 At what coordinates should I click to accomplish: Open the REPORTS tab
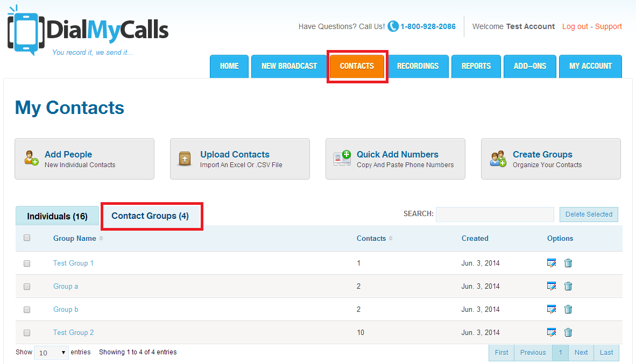click(476, 66)
